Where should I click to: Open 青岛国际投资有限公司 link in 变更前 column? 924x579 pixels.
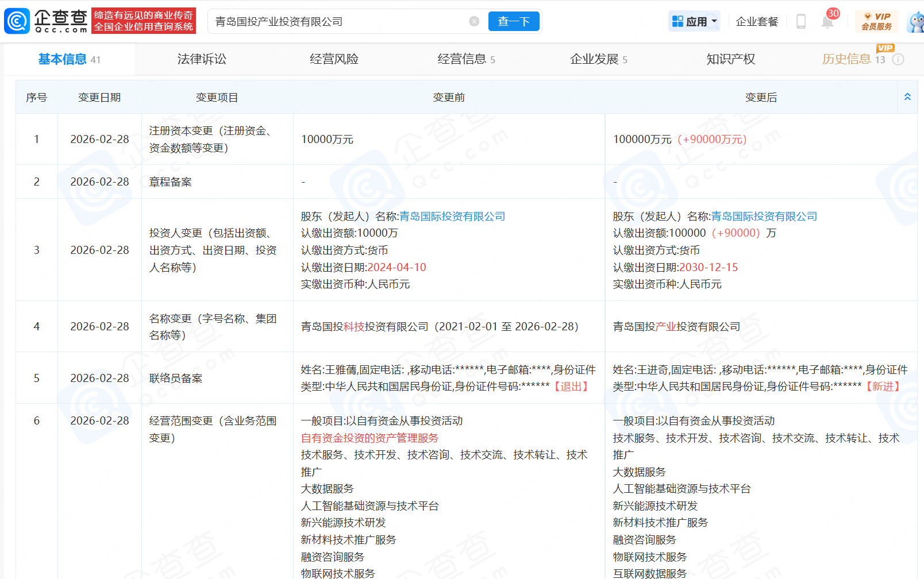(x=452, y=217)
